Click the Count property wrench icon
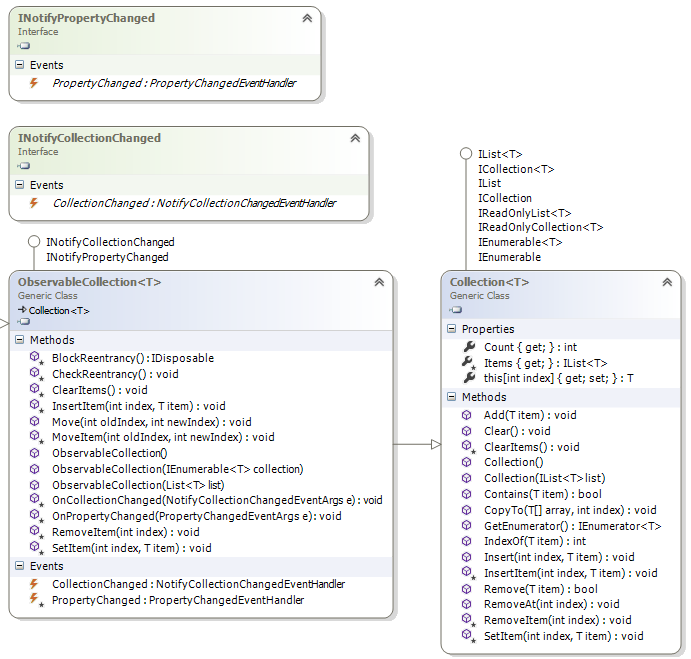This screenshot has height=659, width=691. pos(467,347)
